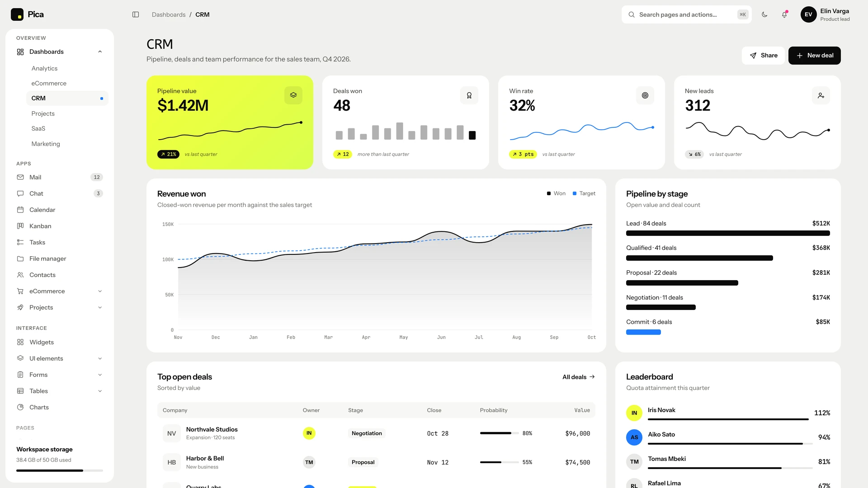Expand the Tables menu
Viewport: 868px width, 488px height.
pyautogui.click(x=60, y=391)
